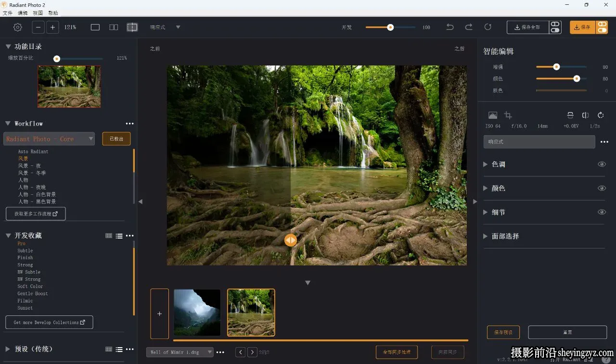Screen dimensions: 616x364
Task: Hide the 细节 adjustments with eye icon
Action: click(602, 212)
